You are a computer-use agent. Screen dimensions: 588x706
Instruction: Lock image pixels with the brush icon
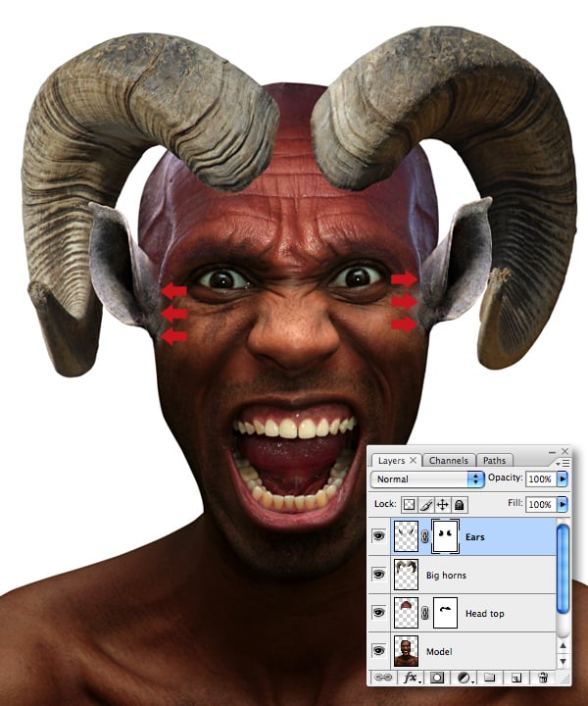click(x=425, y=505)
